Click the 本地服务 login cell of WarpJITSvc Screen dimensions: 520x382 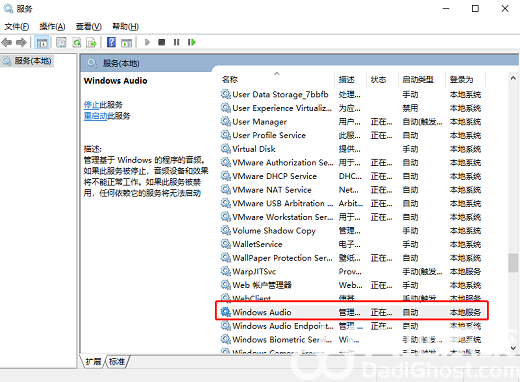465,272
